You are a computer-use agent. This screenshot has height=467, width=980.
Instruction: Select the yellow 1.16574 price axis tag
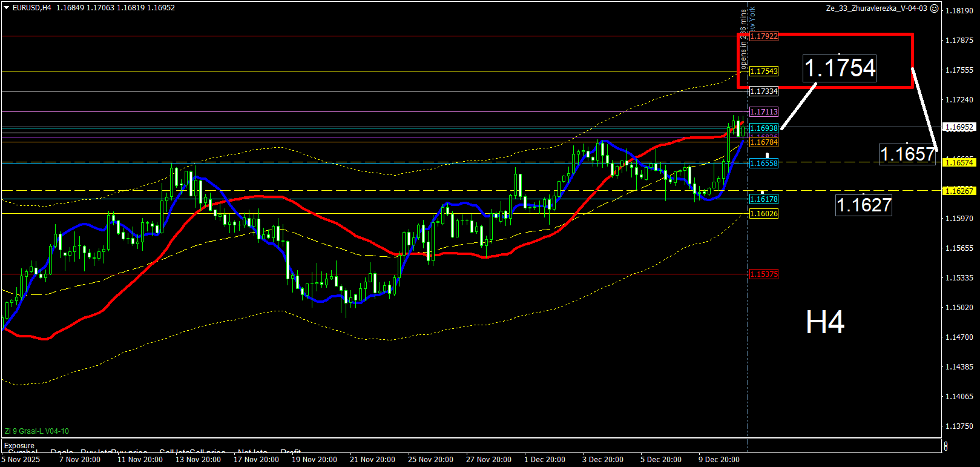(x=959, y=162)
